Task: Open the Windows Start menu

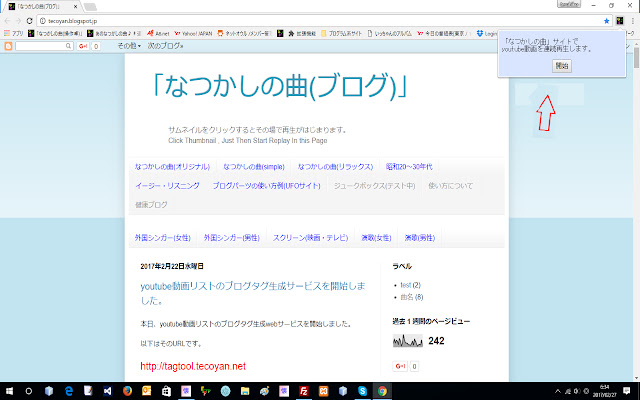Action: [x=8, y=390]
